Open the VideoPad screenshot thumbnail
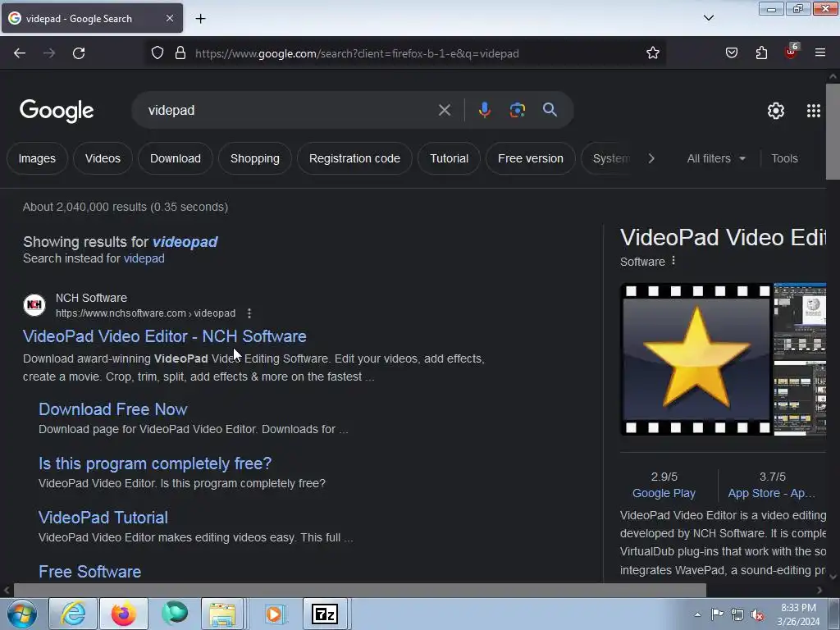This screenshot has height=630, width=840. (800, 321)
